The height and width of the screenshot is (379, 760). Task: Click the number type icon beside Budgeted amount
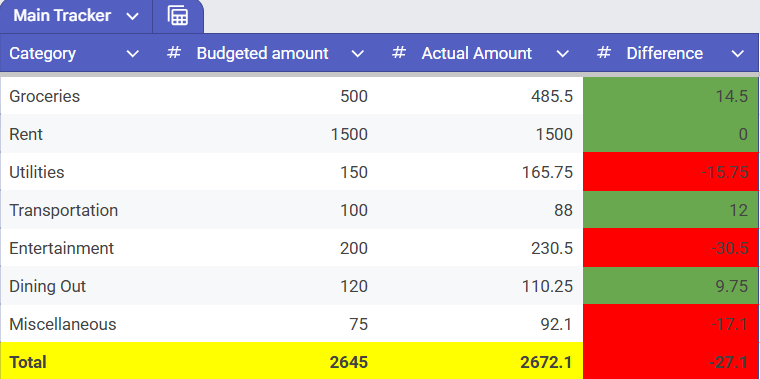[x=174, y=53]
